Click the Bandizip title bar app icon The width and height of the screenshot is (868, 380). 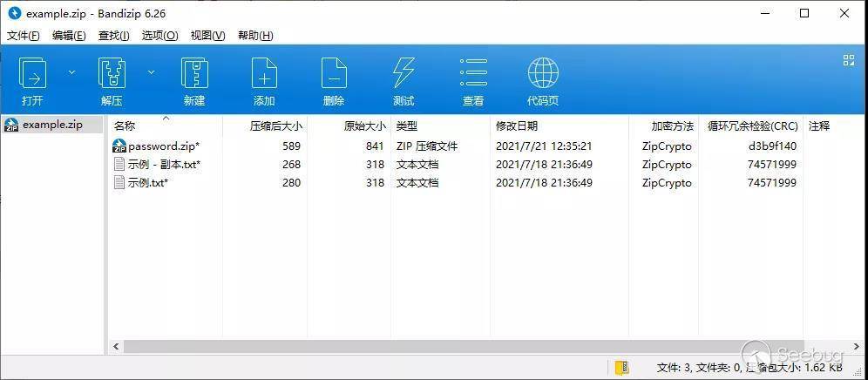click(x=15, y=13)
